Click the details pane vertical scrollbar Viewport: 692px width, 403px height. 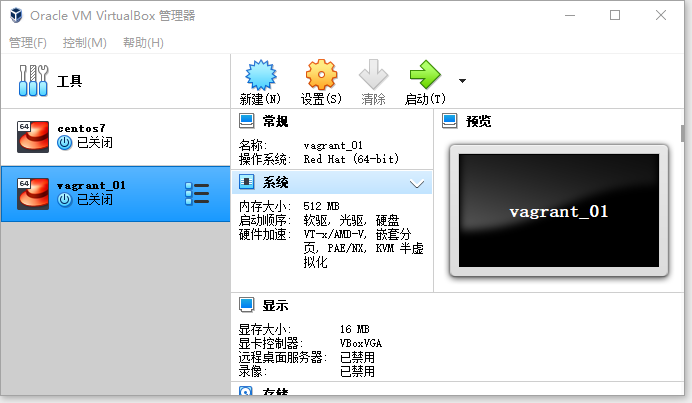[x=682, y=134]
